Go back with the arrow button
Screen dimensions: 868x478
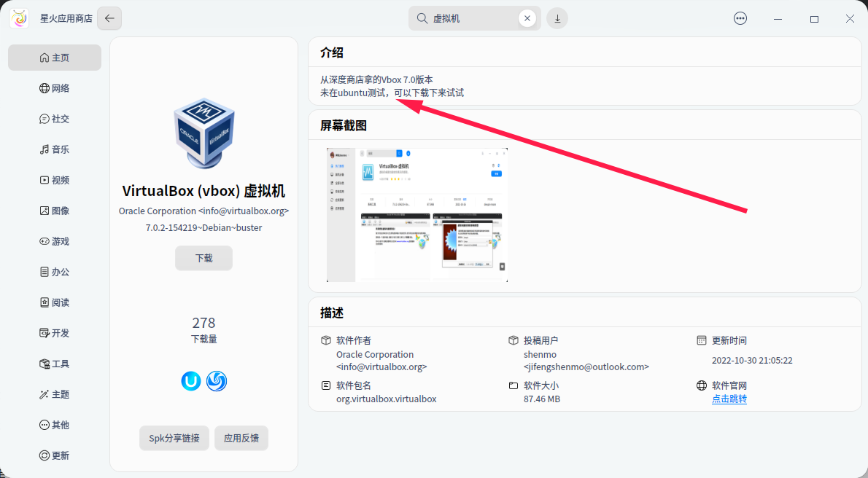[x=109, y=18]
